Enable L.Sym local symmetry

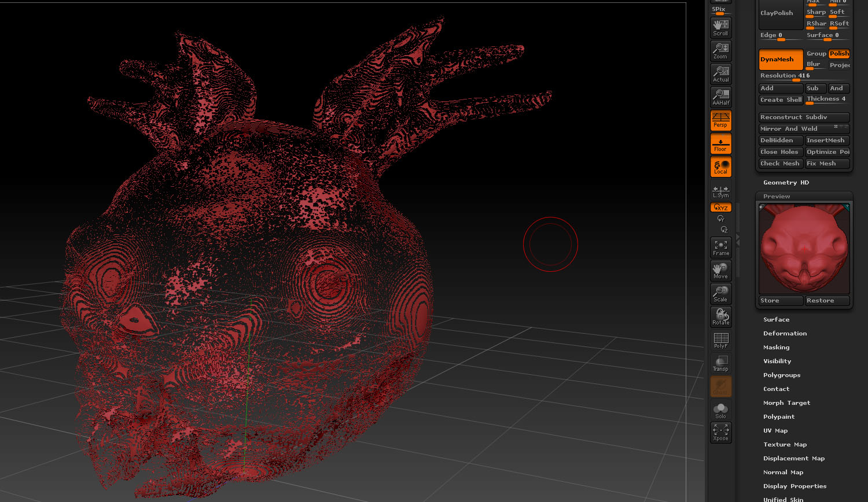(x=721, y=191)
